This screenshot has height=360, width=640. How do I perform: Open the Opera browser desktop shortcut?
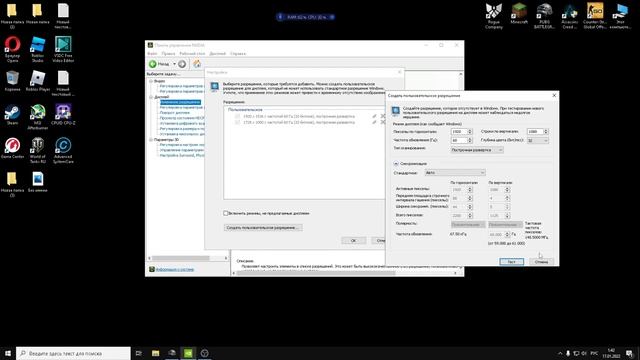(12, 49)
